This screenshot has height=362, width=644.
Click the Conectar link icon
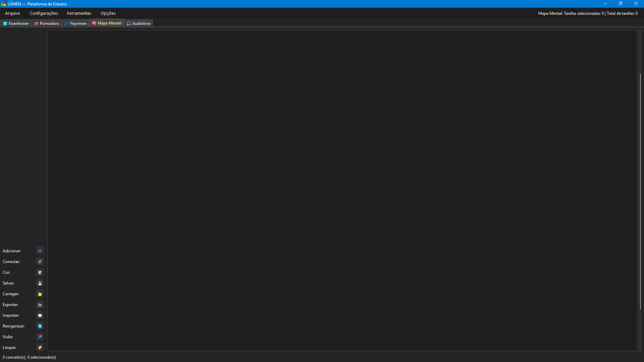click(x=40, y=262)
